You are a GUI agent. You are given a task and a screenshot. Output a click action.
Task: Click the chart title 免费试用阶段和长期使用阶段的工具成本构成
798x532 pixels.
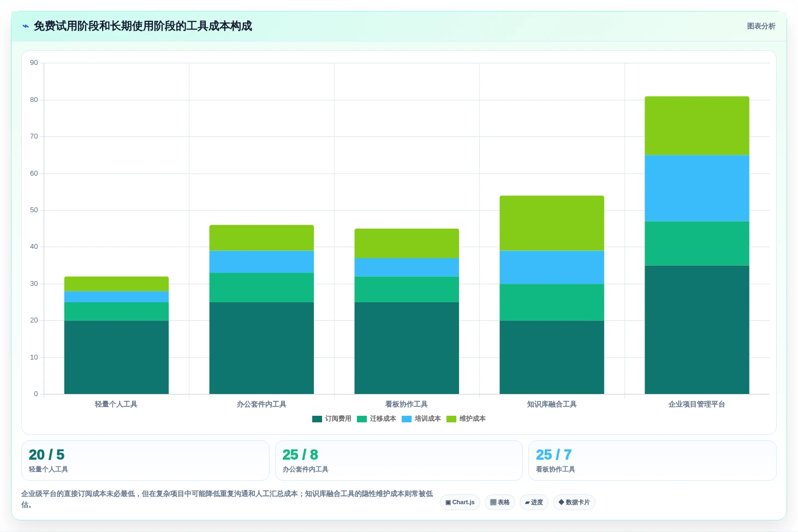[143, 26]
